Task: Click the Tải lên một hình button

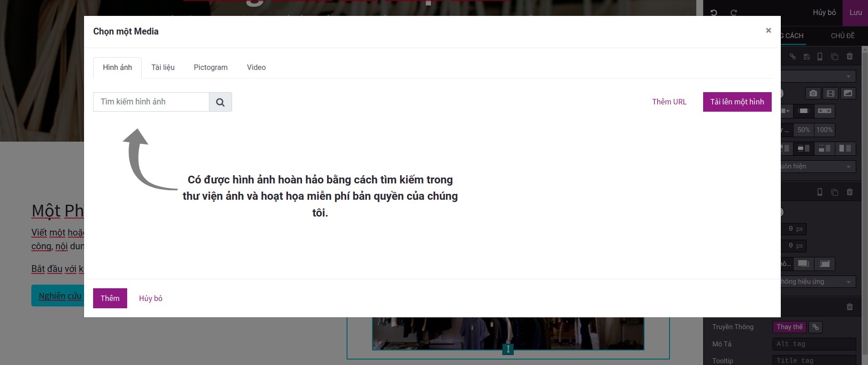Action: 737,102
